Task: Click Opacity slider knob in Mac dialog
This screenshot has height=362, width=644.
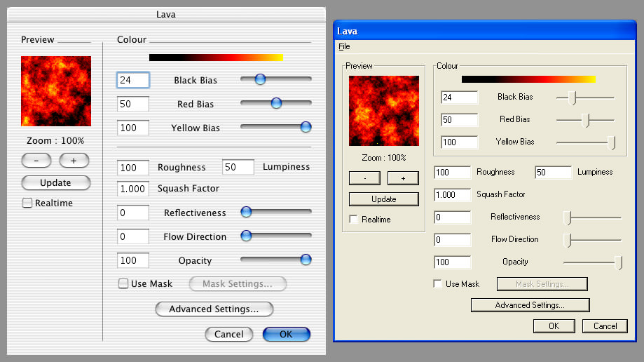Action: point(306,260)
